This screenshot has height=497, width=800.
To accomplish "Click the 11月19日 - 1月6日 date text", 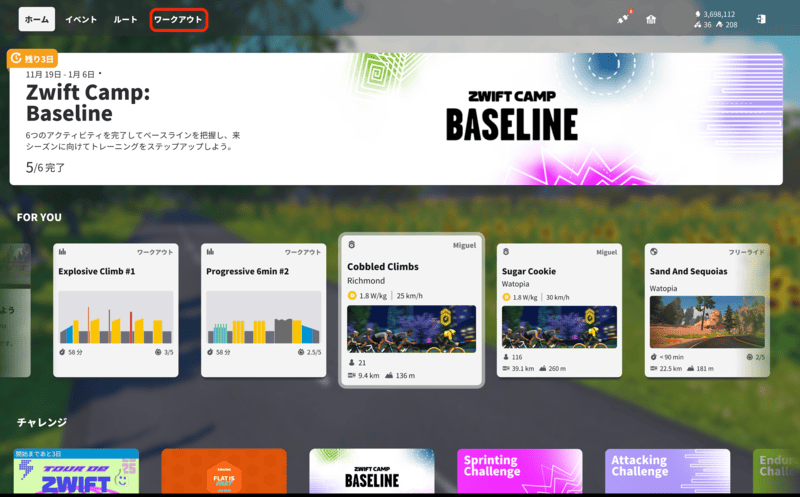I will [60, 74].
